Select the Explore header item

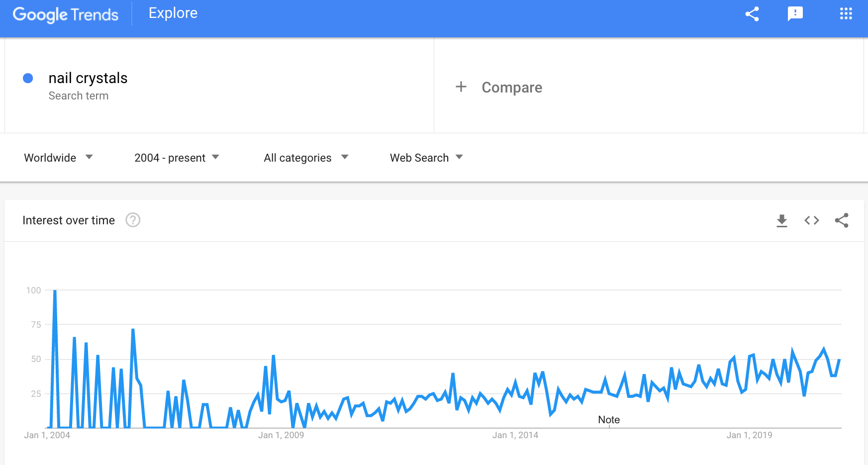[x=173, y=13]
